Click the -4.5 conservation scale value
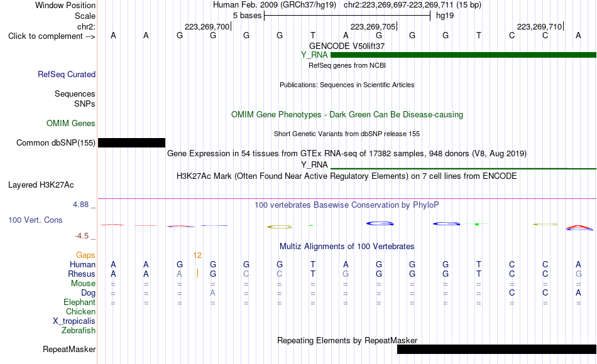 [x=82, y=236]
